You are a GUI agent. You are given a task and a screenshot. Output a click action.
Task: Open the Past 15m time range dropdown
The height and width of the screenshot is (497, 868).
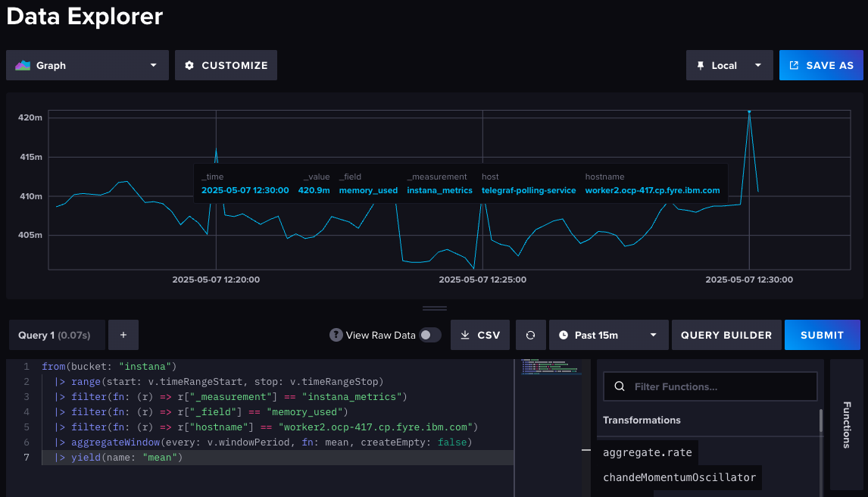608,335
